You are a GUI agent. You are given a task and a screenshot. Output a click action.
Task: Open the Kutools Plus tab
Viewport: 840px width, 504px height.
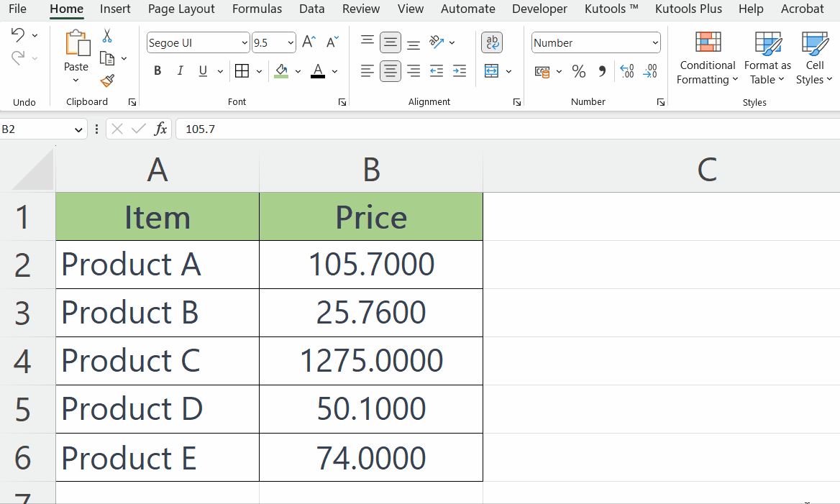(x=688, y=9)
